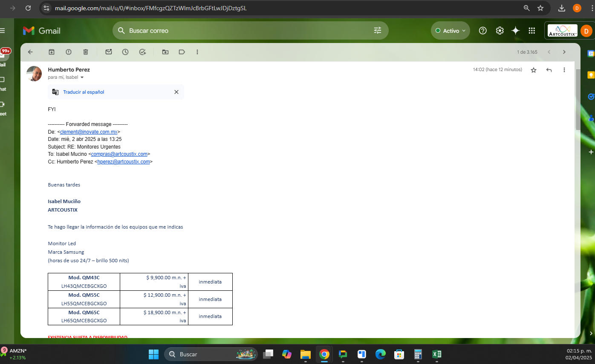Get add-ons with the plus icon

591,152
